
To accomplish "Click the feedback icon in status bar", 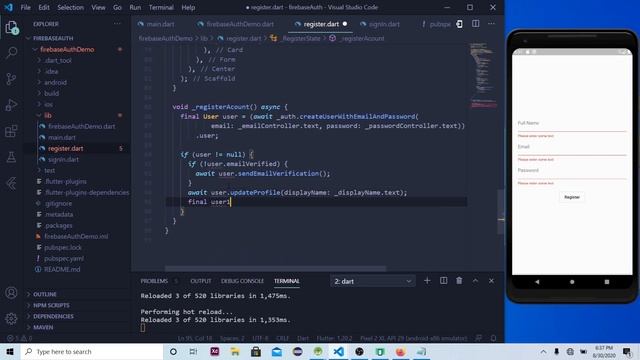I will (x=478, y=338).
